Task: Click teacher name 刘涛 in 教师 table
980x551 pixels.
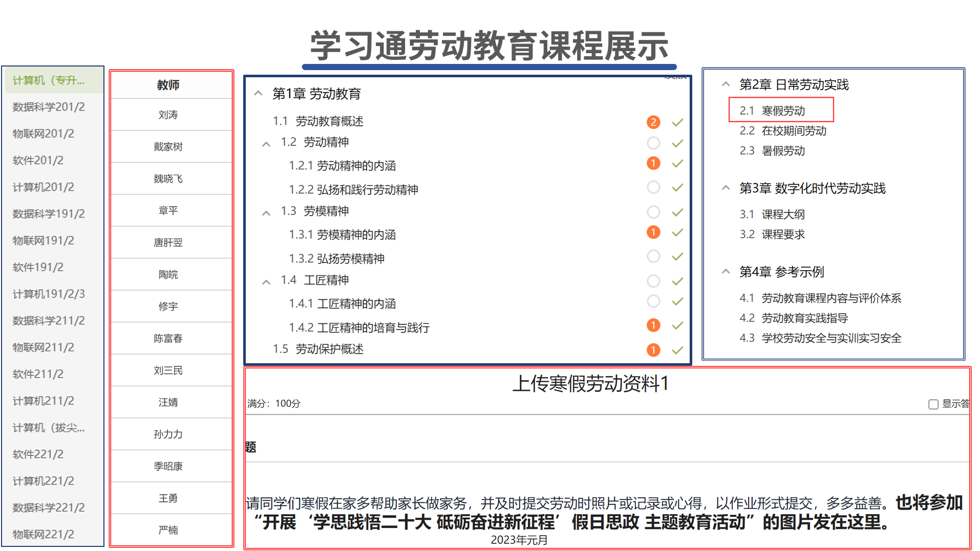Action: tap(168, 115)
